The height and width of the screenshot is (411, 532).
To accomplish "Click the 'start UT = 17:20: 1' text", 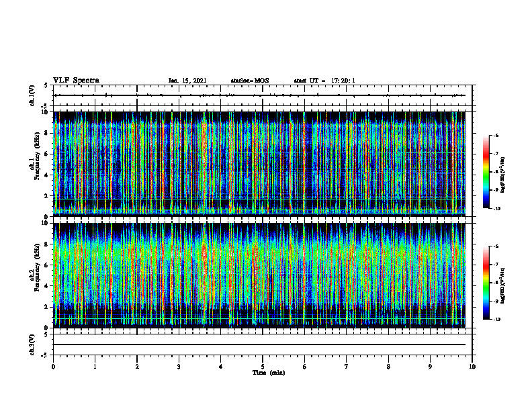I will click(x=324, y=81).
